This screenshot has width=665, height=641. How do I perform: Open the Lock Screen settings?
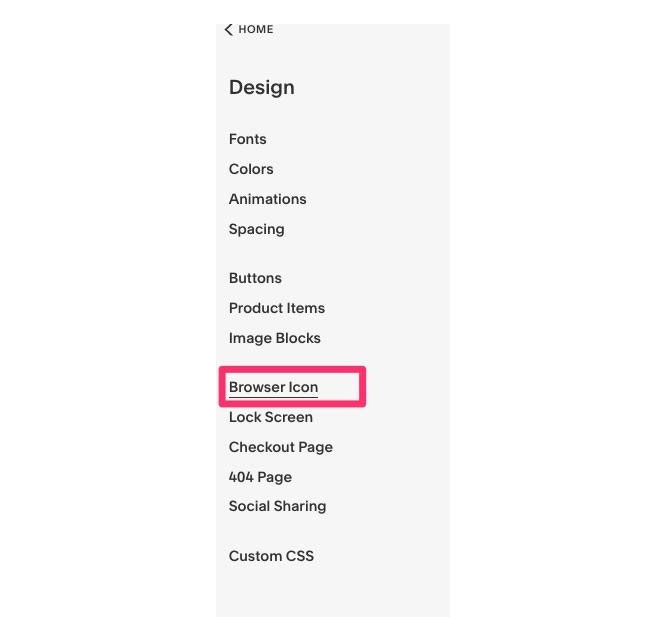point(271,417)
